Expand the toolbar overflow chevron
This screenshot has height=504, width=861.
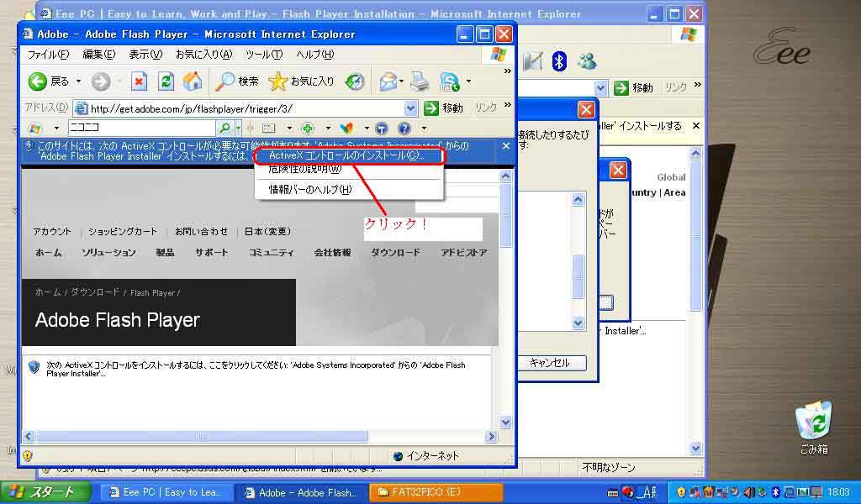click(507, 71)
